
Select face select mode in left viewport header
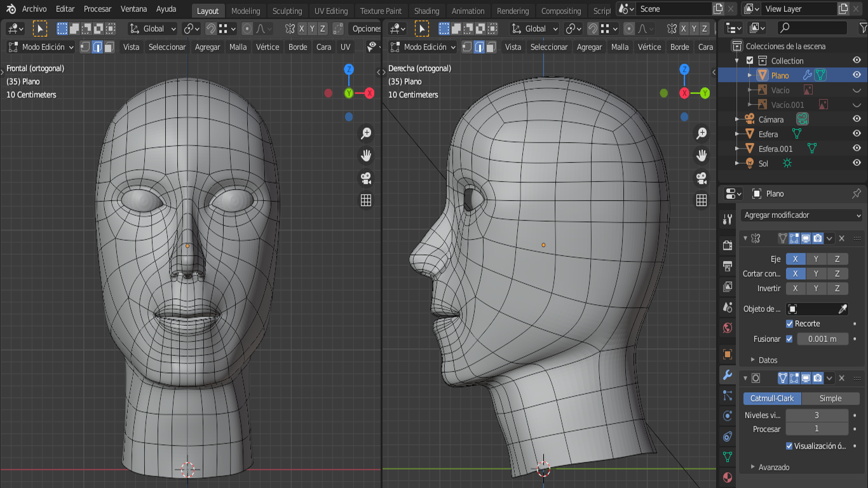[x=110, y=47]
